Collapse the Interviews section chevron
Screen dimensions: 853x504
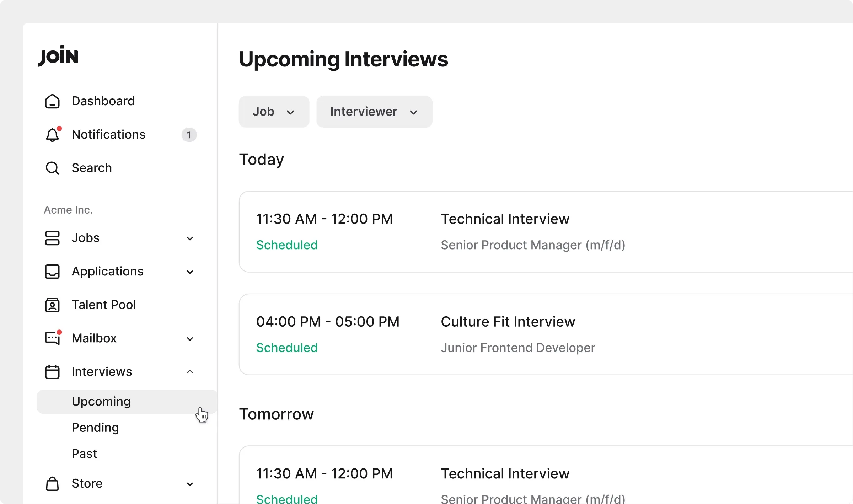click(190, 371)
